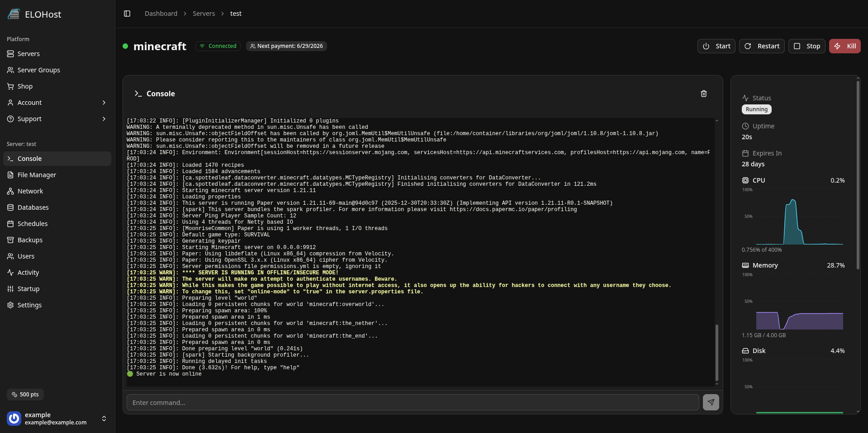This screenshot has width=868, height=433.
Task: Click the Disk drive icon
Action: tap(745, 351)
